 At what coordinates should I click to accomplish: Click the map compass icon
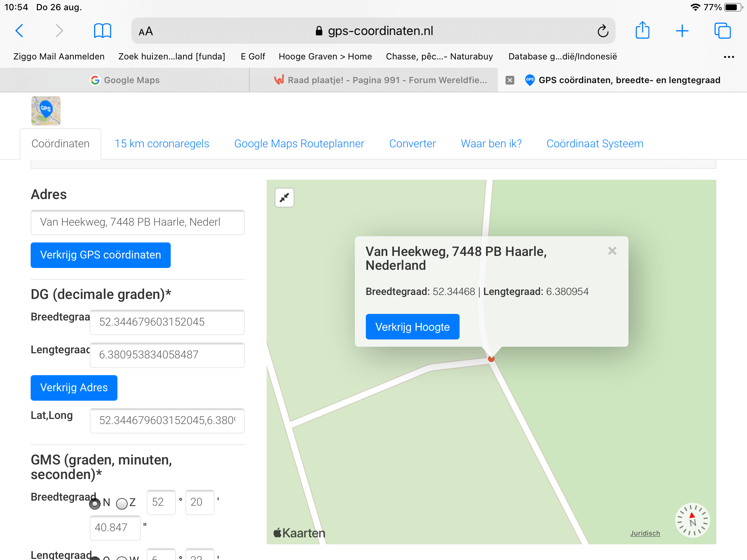[x=692, y=520]
